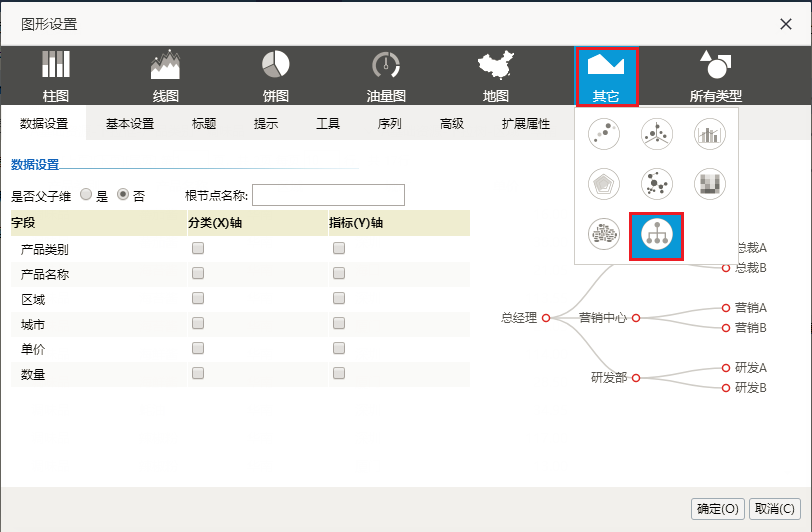Click the 城市 field name
Image resolution: width=812 pixels, height=532 pixels.
click(33, 324)
